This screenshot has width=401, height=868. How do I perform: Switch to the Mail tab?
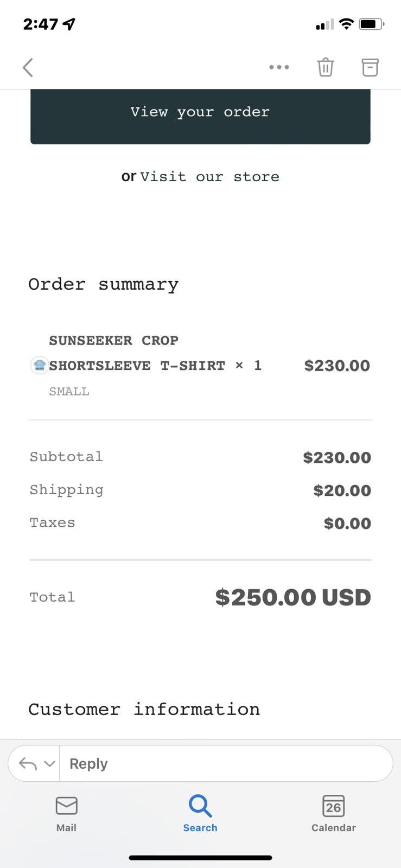[x=66, y=814]
